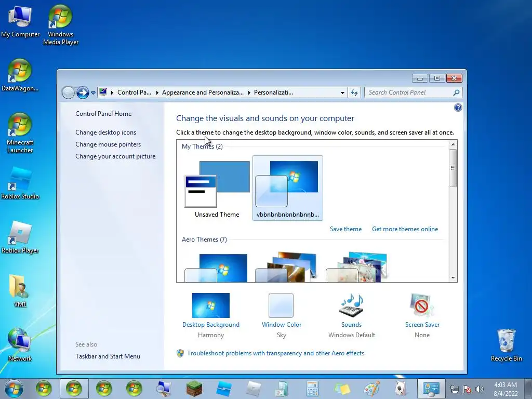This screenshot has width=532, height=399.
Task: Select the Characters Aero theme thumbnail
Action: (x=357, y=267)
